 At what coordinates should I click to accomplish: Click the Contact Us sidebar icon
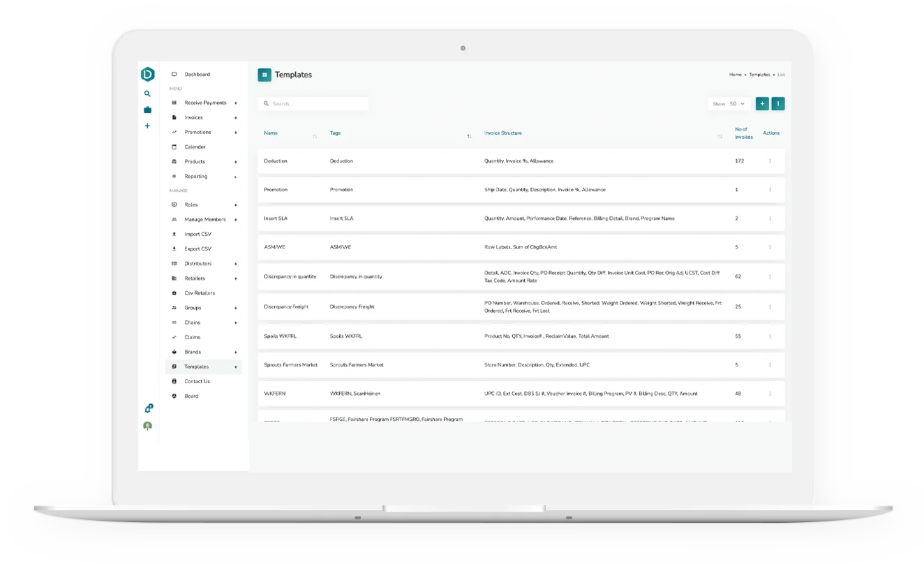pyautogui.click(x=174, y=381)
